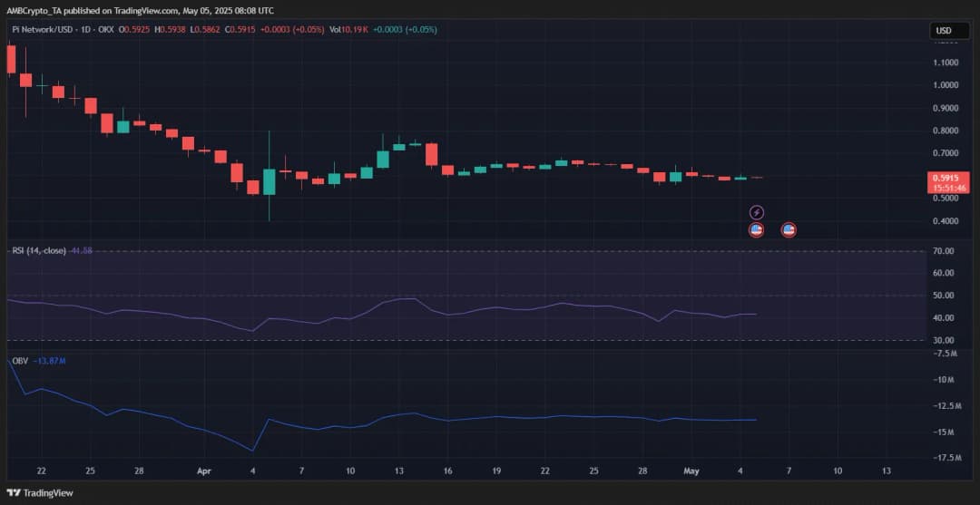The width and height of the screenshot is (980, 505).
Task: Click the US flag event icon under the lightning
Action: (756, 230)
